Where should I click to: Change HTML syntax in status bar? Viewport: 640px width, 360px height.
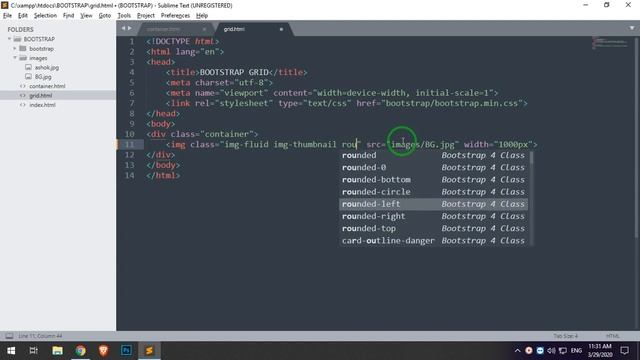(x=612, y=336)
